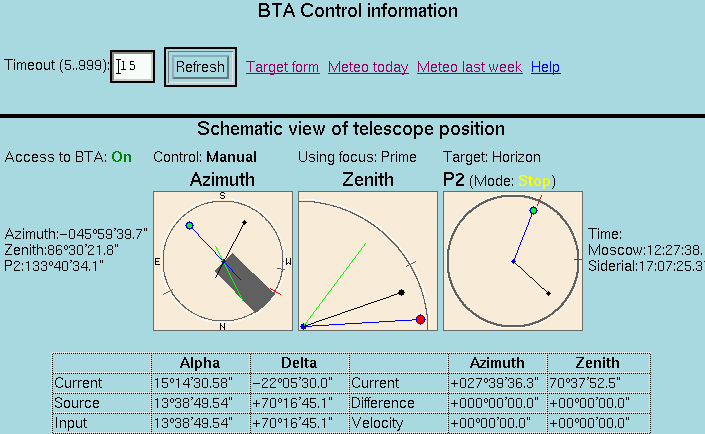
Task: Click the Current Zenith value 70°37'52.5"
Action: point(585,383)
